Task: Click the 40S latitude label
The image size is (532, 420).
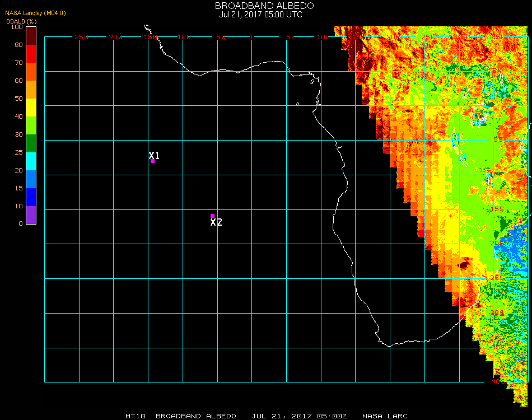Action: (x=498, y=381)
